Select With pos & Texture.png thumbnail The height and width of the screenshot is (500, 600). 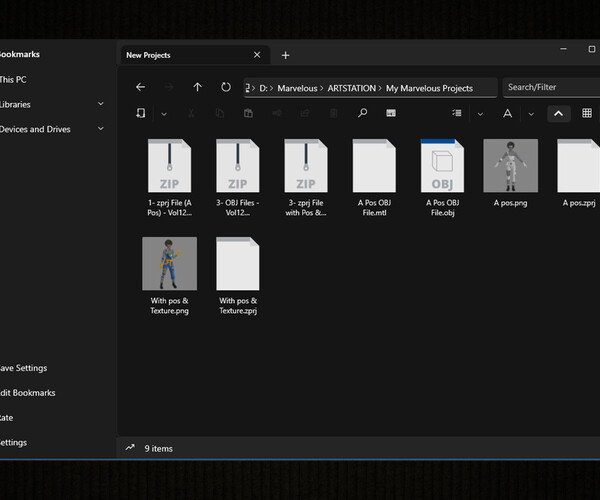pos(169,263)
